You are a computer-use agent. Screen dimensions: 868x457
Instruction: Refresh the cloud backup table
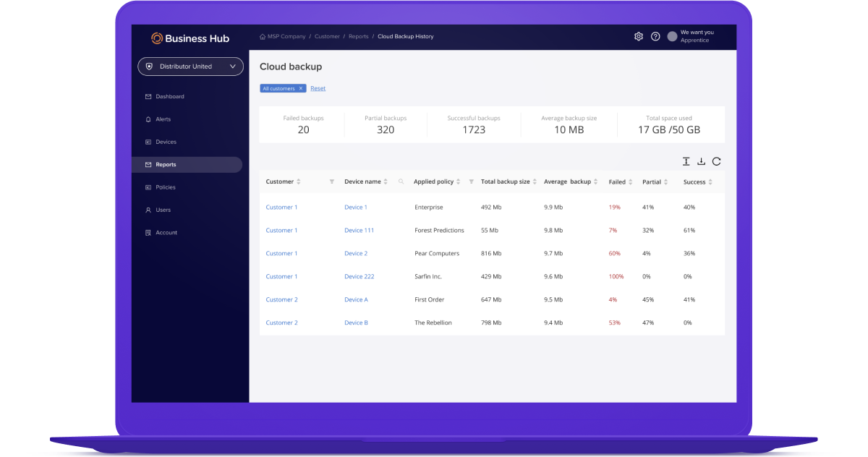pos(716,162)
